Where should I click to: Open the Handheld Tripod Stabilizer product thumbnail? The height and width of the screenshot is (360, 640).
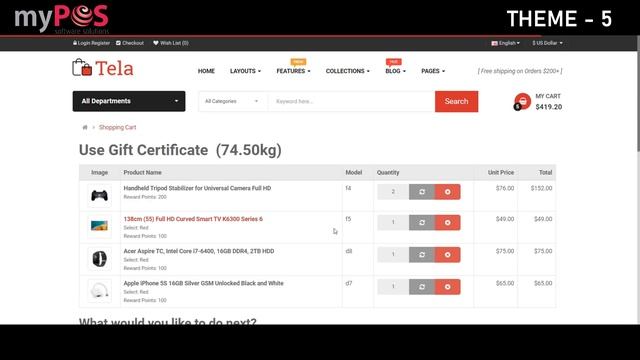point(99,196)
